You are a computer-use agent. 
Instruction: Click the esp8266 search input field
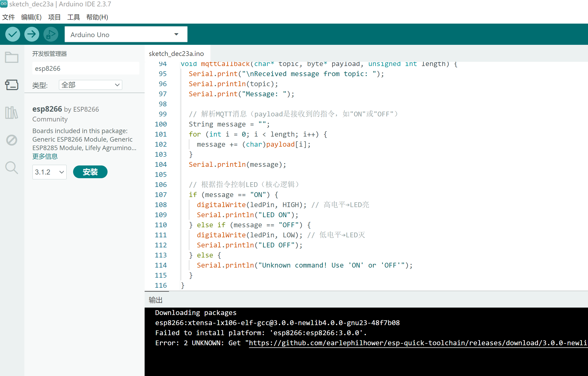click(85, 69)
